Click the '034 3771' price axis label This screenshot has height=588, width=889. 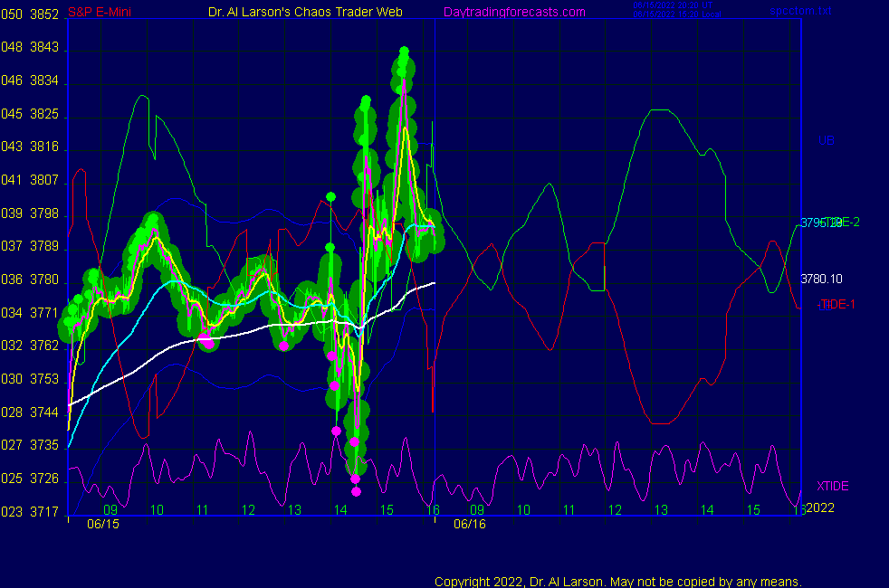point(30,313)
